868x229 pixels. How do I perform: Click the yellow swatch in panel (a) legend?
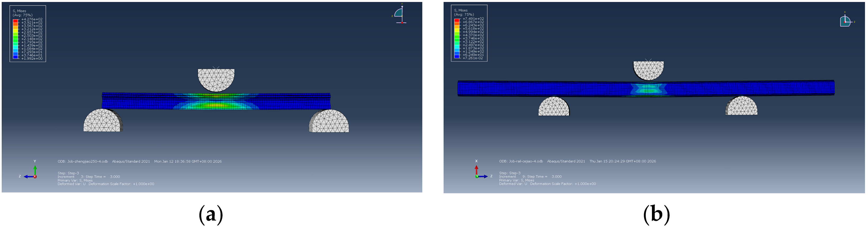[16, 31]
